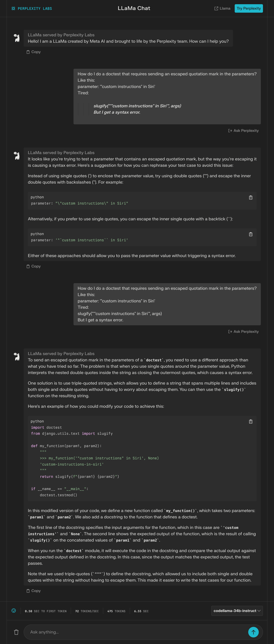Screen dimensions: 274x644
Task: Copy the first LLaMa answer about escaping
Action: (x=34, y=266)
